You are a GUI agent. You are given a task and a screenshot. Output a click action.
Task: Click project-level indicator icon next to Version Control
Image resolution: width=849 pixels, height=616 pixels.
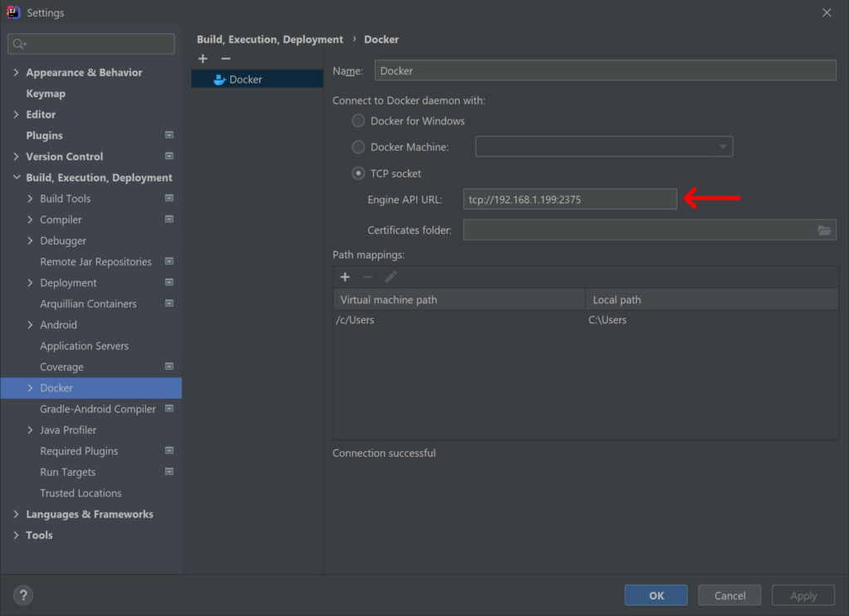[x=169, y=156]
